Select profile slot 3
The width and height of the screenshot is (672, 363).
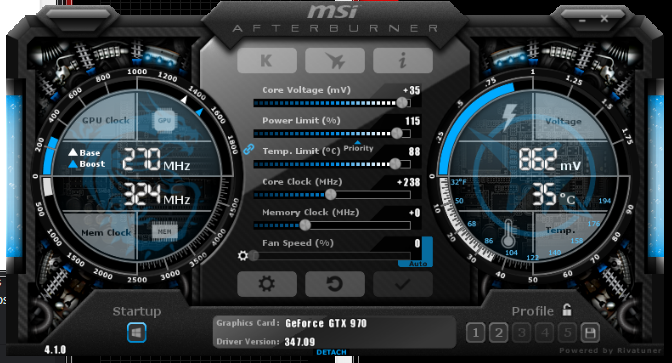522,333
